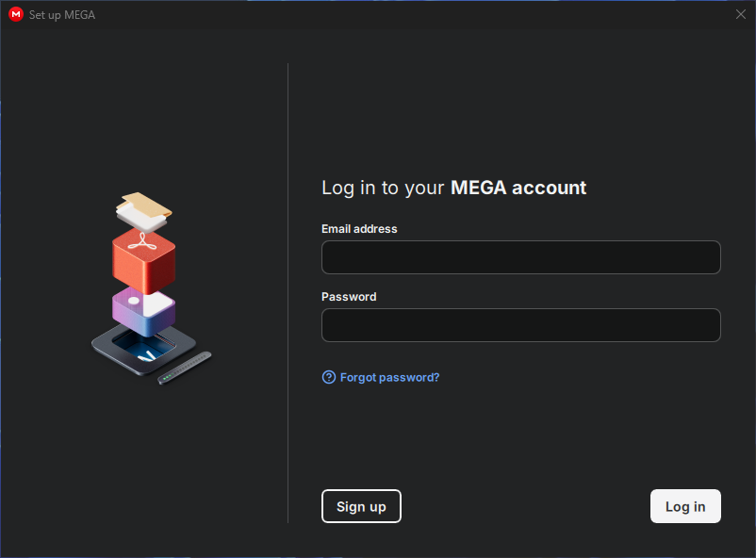Click the beige folder at top of the stack
Screen dimensions: 756x558
(x=147, y=204)
